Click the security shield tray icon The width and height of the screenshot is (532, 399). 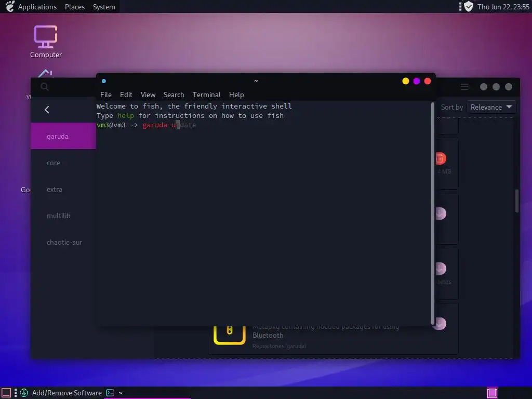pyautogui.click(x=469, y=6)
